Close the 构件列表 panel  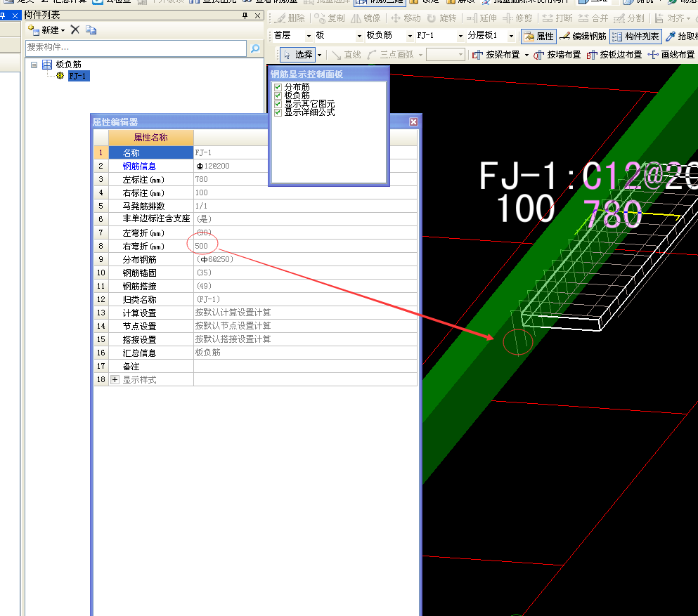coord(257,15)
